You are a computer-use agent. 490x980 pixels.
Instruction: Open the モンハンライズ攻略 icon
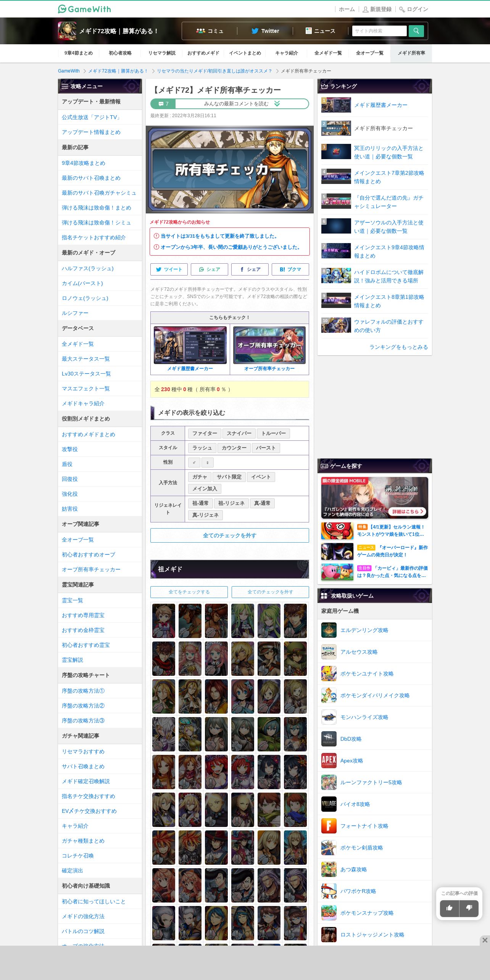tap(329, 717)
